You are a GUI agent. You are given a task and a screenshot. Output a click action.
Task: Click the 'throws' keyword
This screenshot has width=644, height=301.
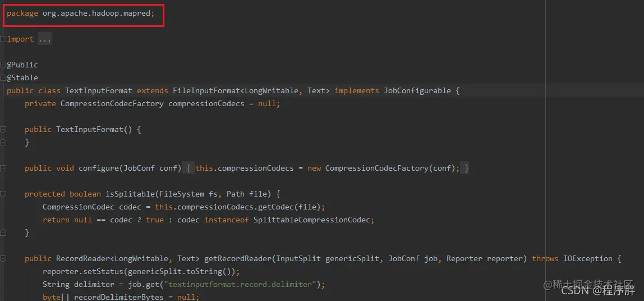tap(545, 259)
